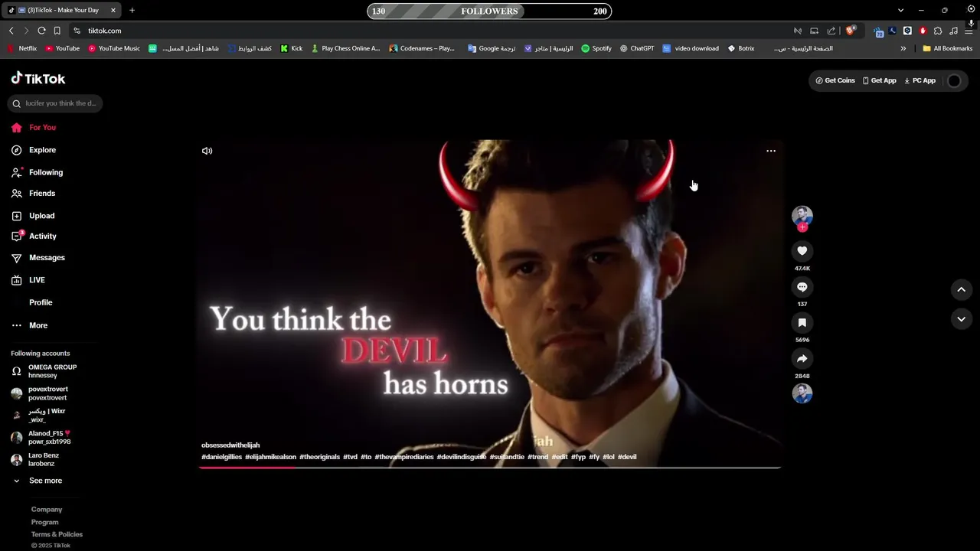Open the video three-dot options menu
This screenshot has height=551, width=980.
click(x=771, y=151)
